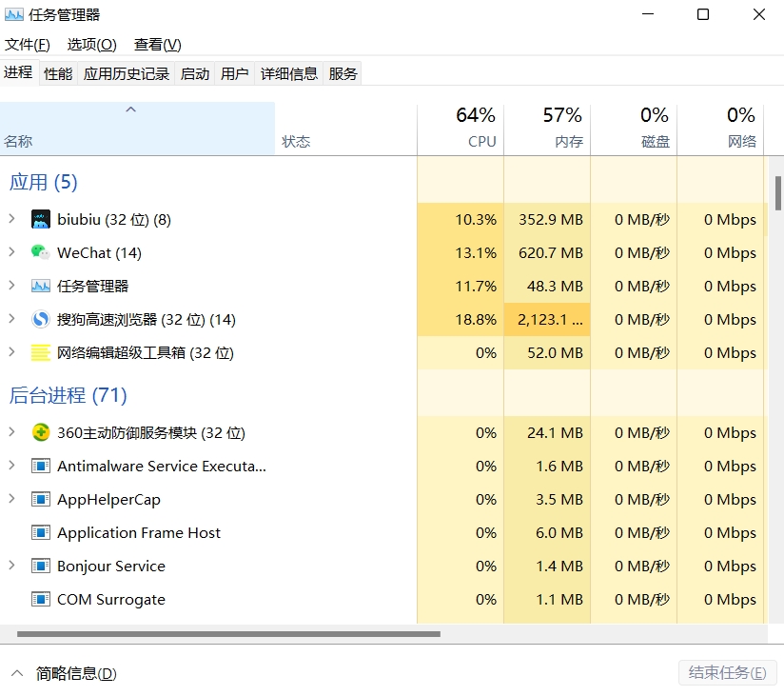Viewport: 784px width, 696px height.
Task: Click the 网络编辑超级工具箱 yellow icon
Action: (x=40, y=353)
